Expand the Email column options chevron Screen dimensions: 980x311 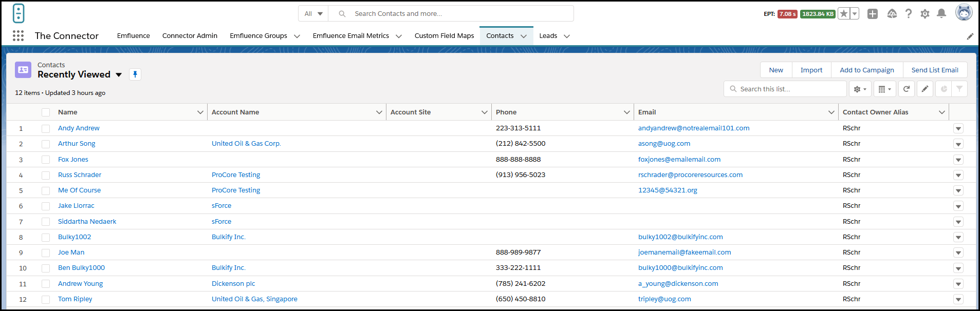pos(831,112)
